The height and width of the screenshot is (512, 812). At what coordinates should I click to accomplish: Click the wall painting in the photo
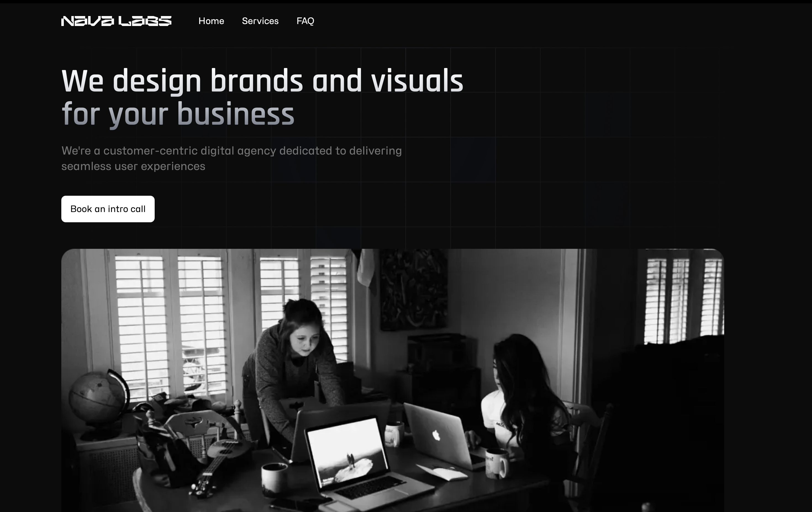click(x=414, y=290)
